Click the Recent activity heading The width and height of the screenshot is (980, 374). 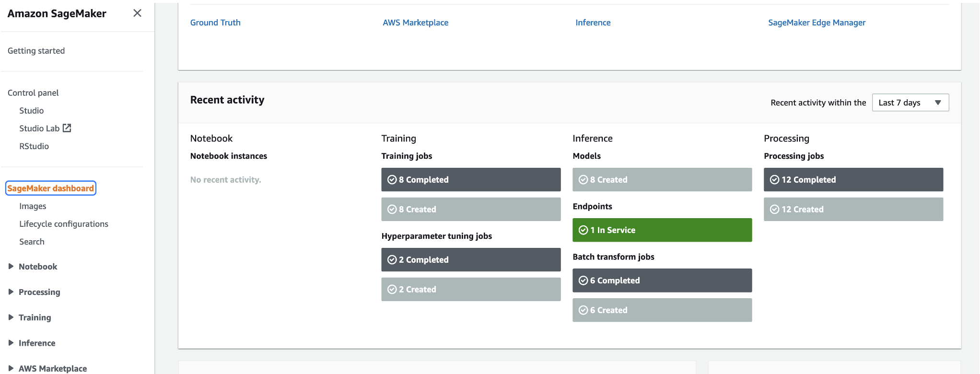click(x=227, y=100)
